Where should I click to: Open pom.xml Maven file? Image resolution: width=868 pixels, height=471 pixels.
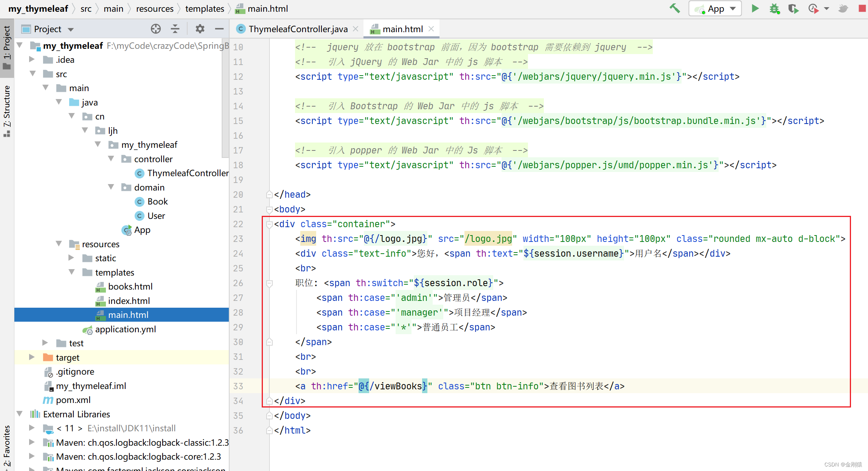[x=67, y=400]
